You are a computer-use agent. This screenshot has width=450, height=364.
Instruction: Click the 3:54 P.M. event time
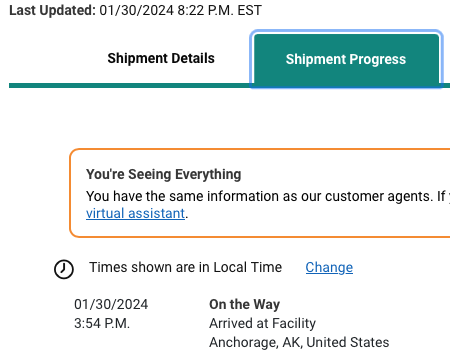pos(102,323)
